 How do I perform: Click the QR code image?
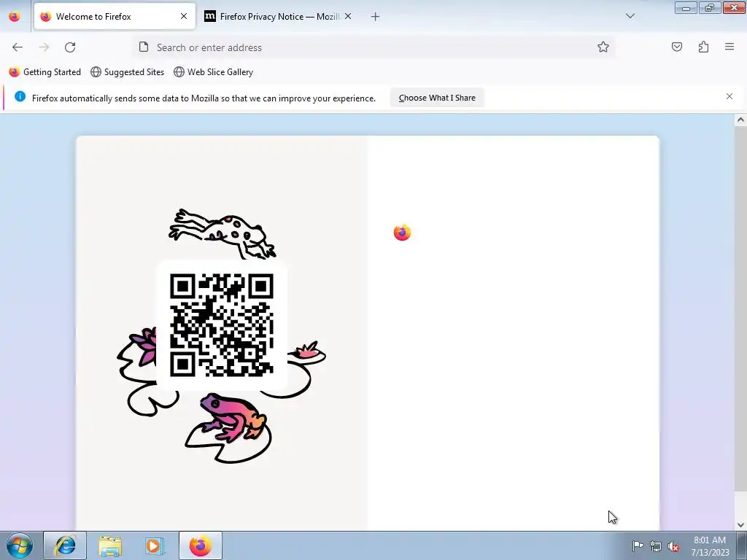[x=222, y=325]
